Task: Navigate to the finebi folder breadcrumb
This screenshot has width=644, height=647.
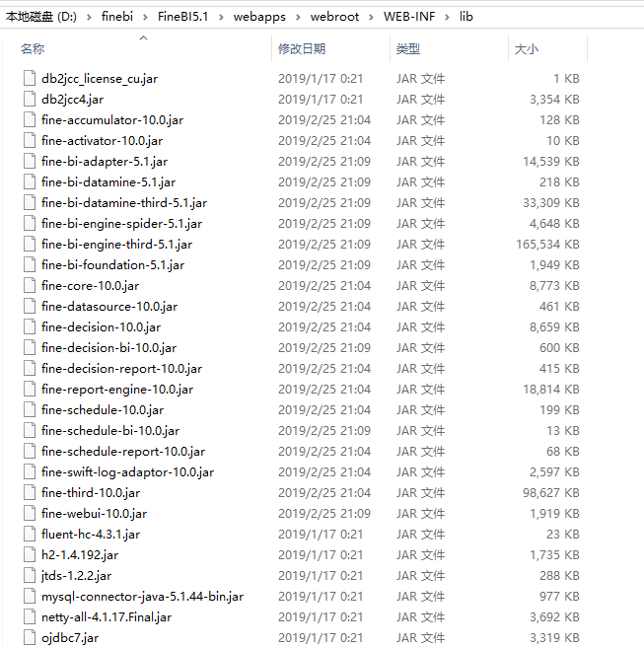Action: 117,17
